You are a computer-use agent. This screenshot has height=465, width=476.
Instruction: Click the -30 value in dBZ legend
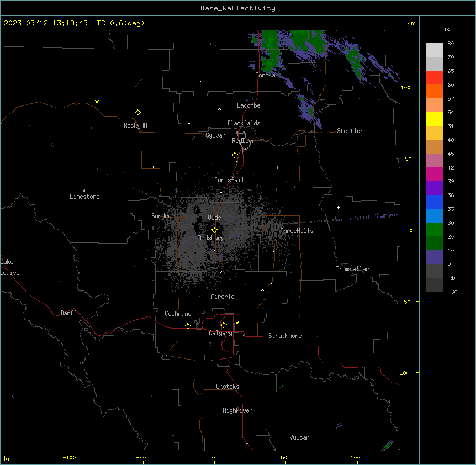452,292
